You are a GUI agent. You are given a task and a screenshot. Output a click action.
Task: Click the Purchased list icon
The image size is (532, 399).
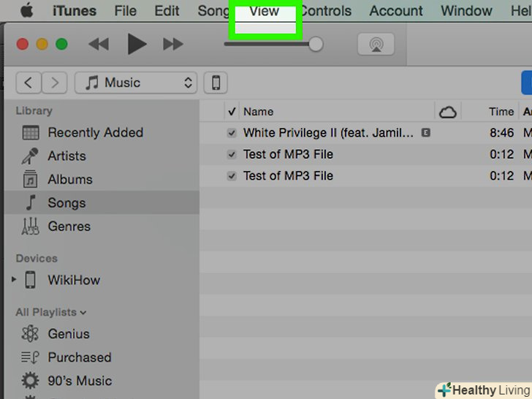click(30, 357)
